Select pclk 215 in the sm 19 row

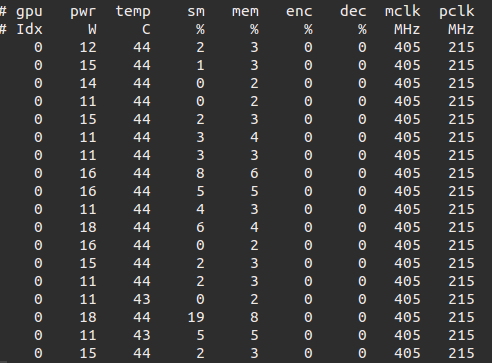(461, 317)
